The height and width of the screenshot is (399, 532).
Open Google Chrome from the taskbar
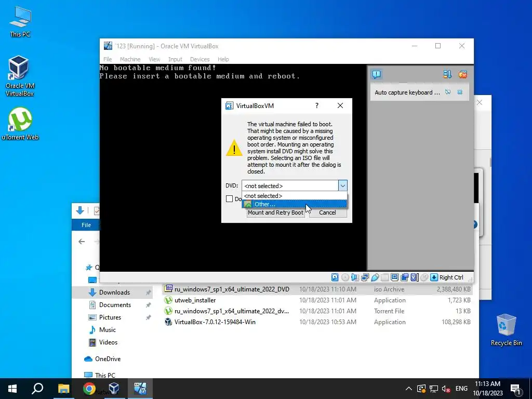click(x=89, y=389)
